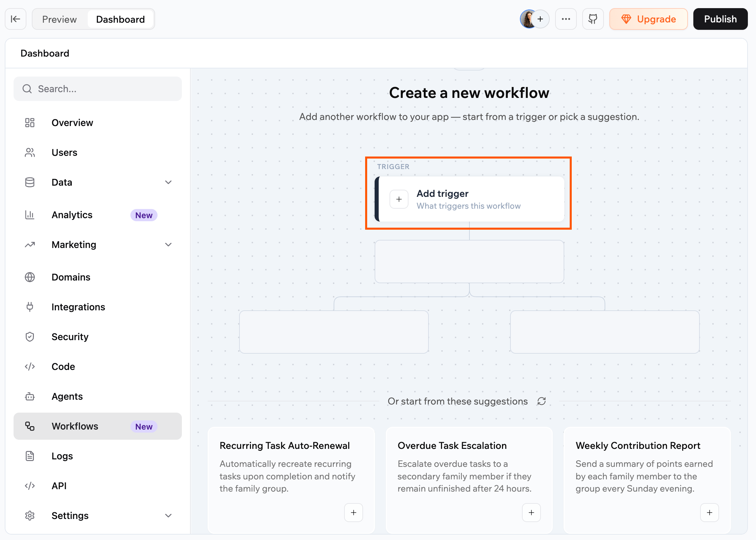
Task: Click the search magnifier icon
Action: click(x=27, y=89)
